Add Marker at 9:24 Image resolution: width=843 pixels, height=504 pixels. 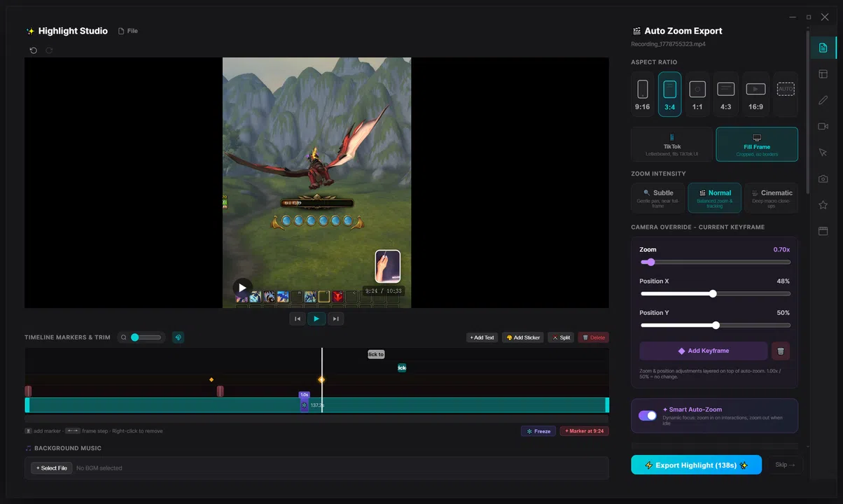[x=584, y=431]
